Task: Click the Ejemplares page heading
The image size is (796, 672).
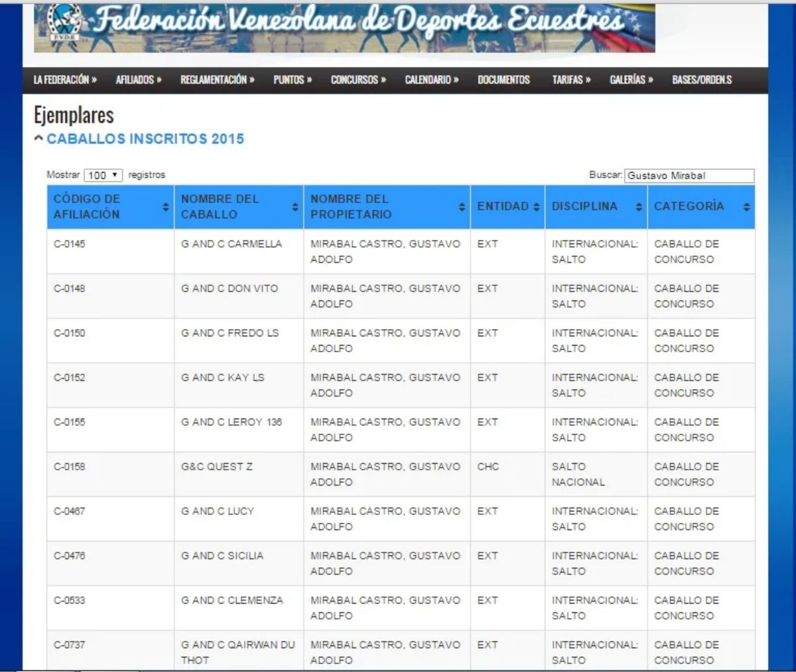Action: (74, 115)
